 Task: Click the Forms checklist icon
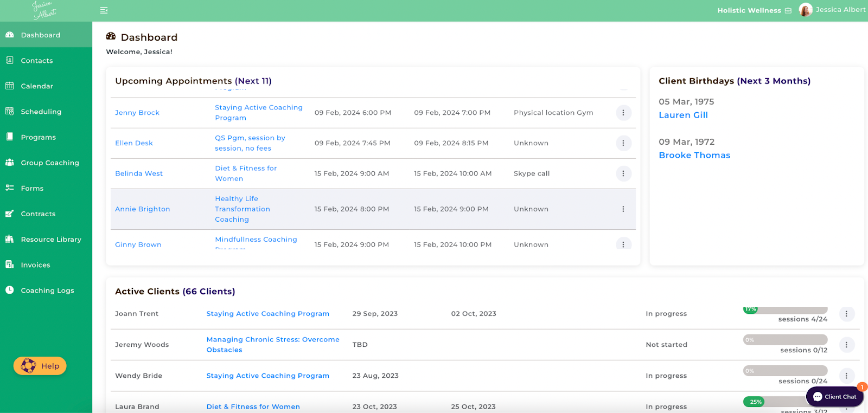(x=9, y=188)
